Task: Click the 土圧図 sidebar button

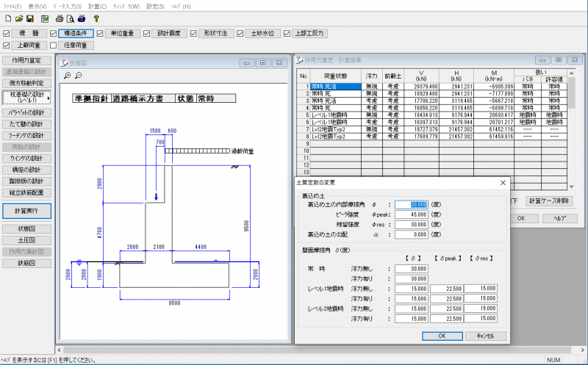Action: 26,241
